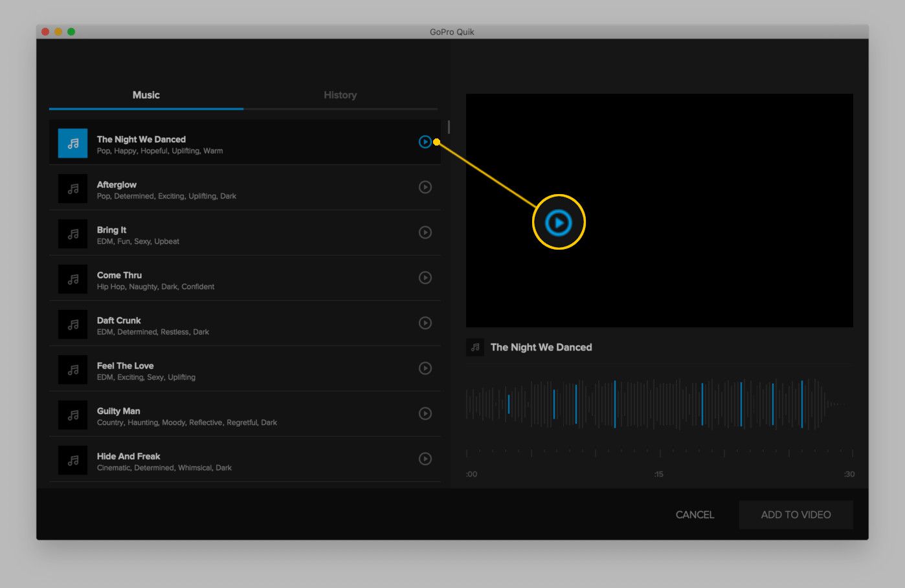Viewport: 905px width, 588px height.
Task: Play preview of Afterglow track
Action: click(x=425, y=187)
